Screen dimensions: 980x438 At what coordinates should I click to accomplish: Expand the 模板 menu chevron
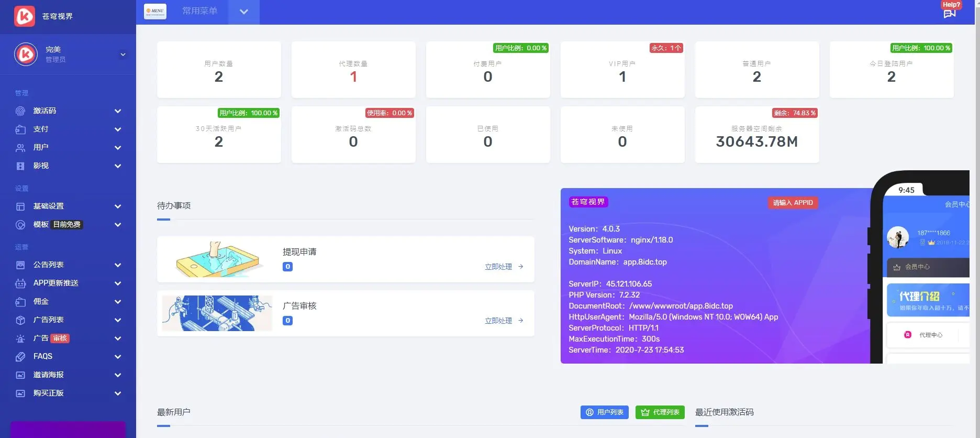click(x=118, y=225)
